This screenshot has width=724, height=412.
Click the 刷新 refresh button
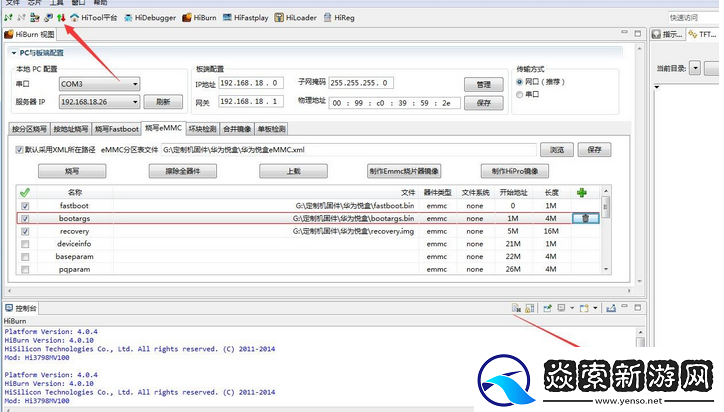click(163, 102)
